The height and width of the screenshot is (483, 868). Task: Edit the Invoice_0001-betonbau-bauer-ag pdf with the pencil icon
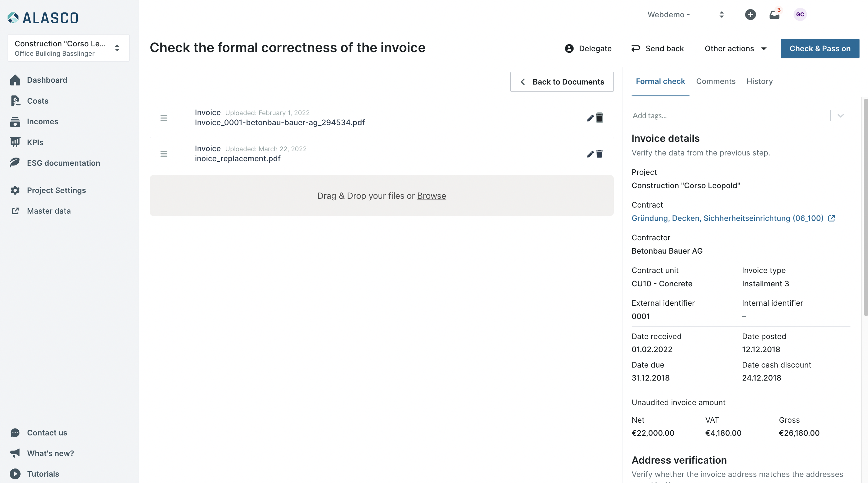[590, 118]
